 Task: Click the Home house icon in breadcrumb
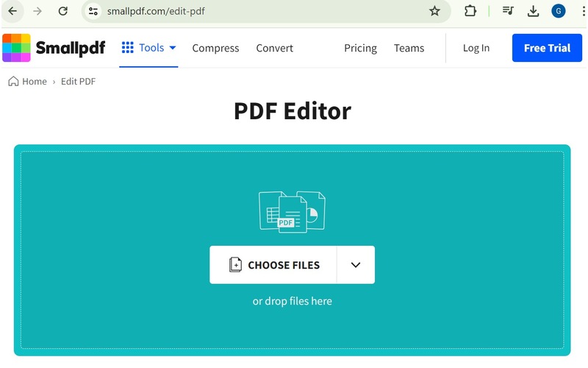[x=13, y=81]
